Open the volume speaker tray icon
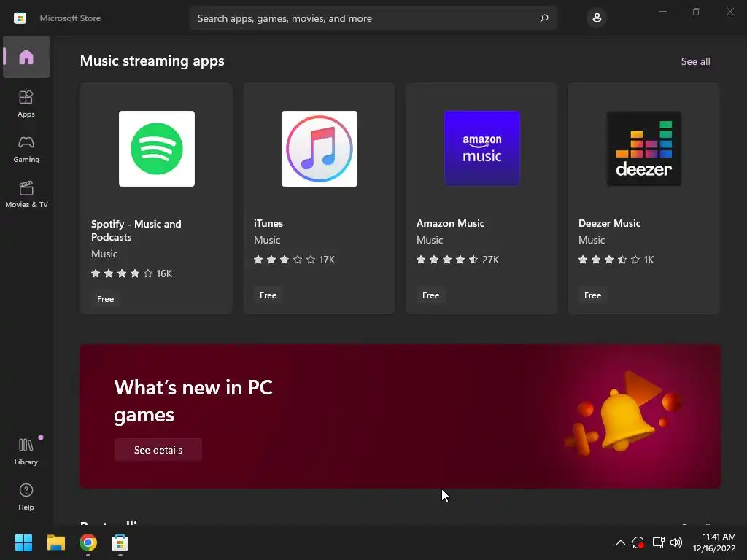The height and width of the screenshot is (560, 747). coord(676,542)
